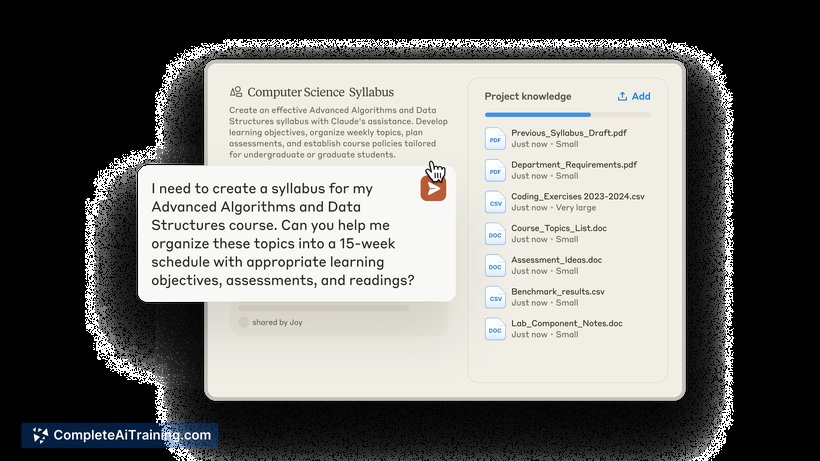Click the 'Just now · Very large' size label
820x461 pixels.
(553, 208)
